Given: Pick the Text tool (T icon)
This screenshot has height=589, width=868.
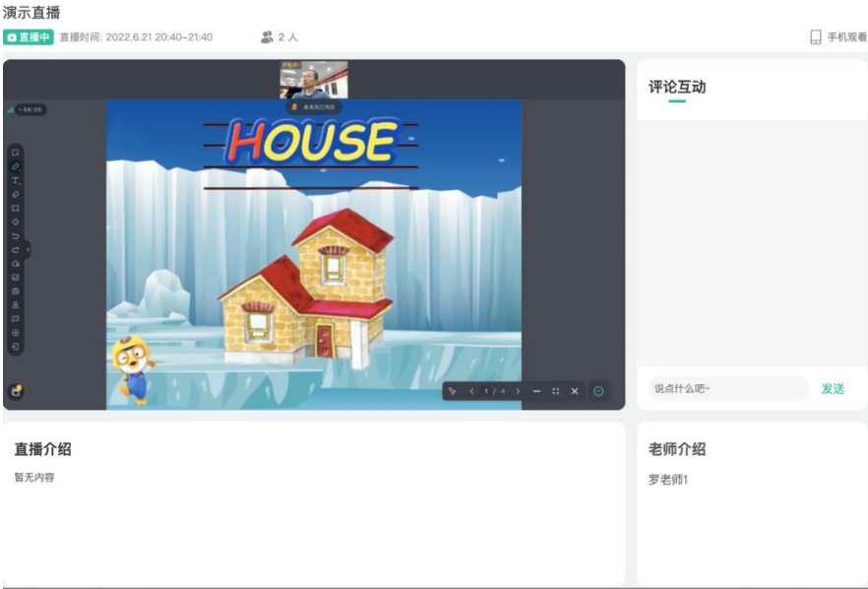Looking at the screenshot, I should click(x=16, y=180).
